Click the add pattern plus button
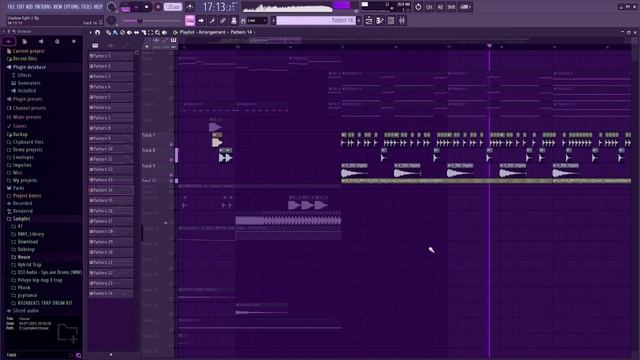Image resolution: width=640 pixels, height=360 pixels. (359, 20)
